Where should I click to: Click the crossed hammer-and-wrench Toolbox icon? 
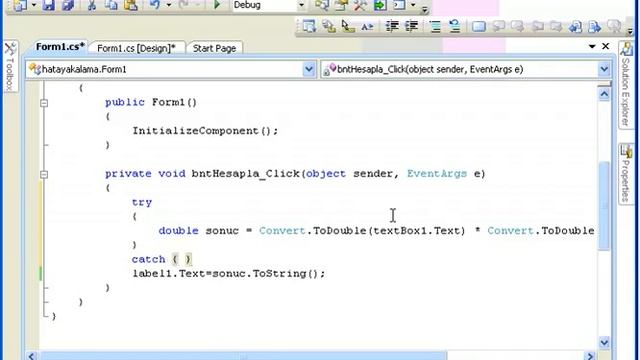tap(360, 5)
